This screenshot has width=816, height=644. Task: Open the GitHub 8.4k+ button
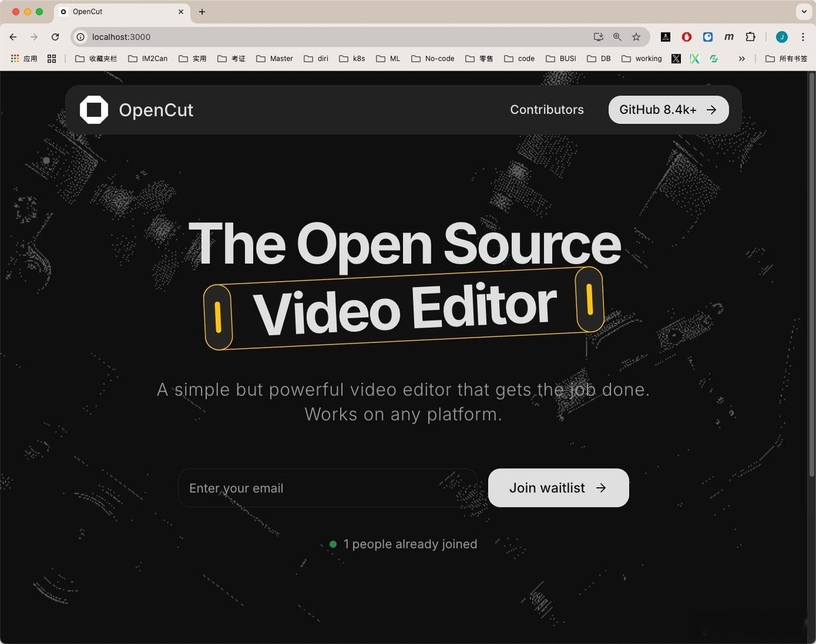point(668,110)
